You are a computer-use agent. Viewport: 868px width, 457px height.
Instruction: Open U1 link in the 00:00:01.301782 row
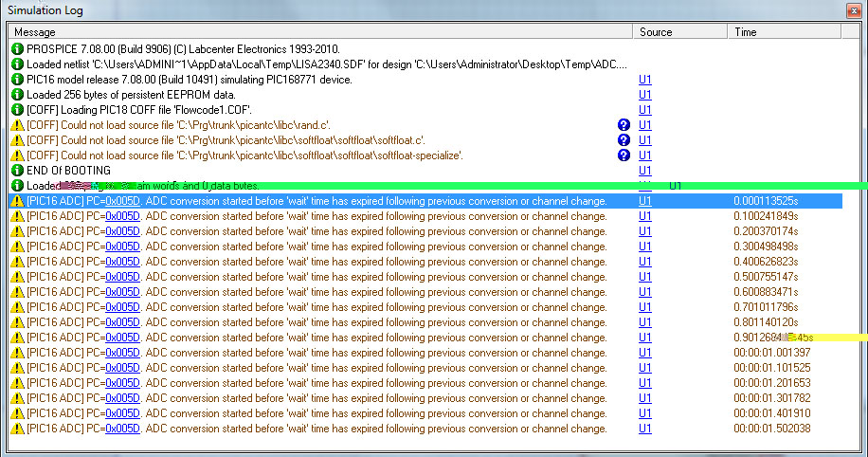[x=645, y=398]
